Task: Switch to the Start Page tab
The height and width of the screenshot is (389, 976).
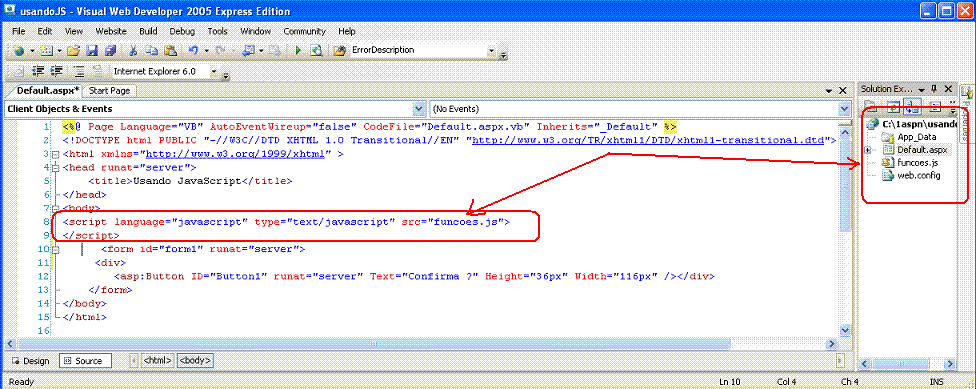Action: [x=110, y=91]
